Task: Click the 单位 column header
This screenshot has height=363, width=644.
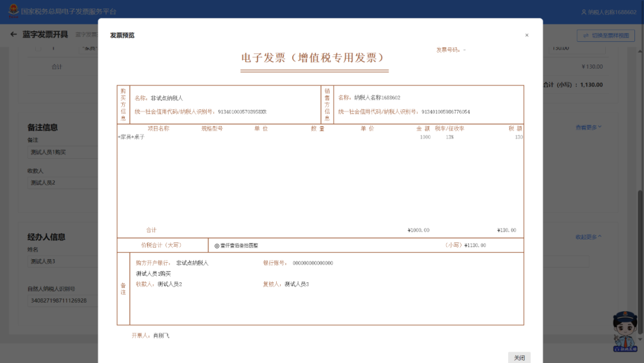Action: pyautogui.click(x=261, y=129)
